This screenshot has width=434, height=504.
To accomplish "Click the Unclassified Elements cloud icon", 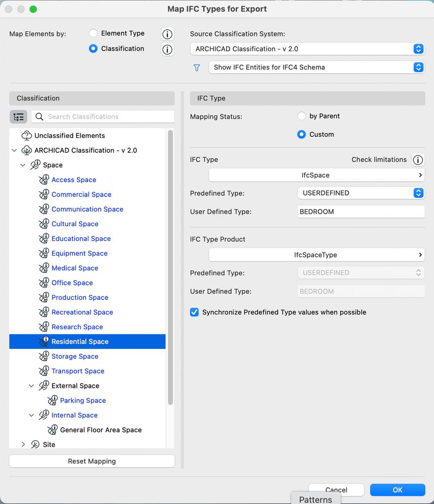I will coord(26,136).
